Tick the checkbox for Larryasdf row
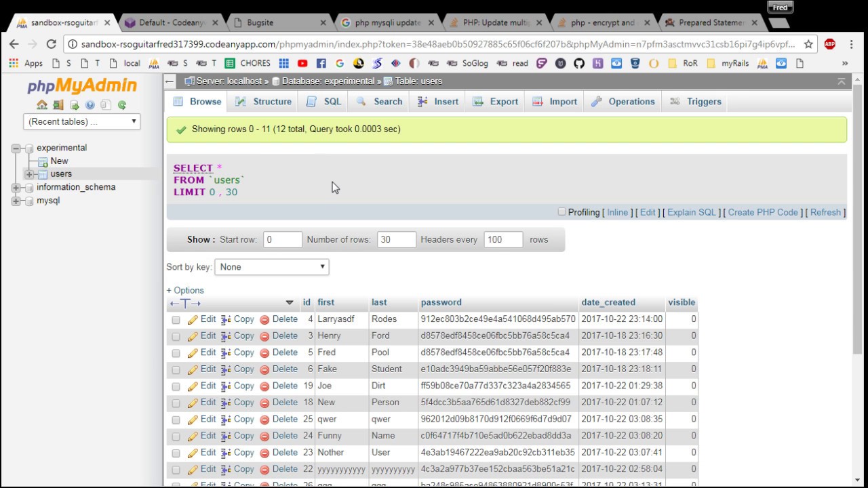 [176, 320]
